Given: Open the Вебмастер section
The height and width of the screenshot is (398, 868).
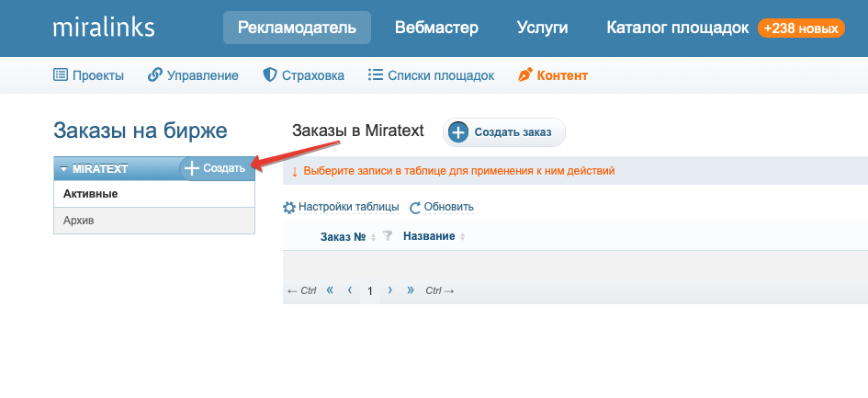Looking at the screenshot, I should pyautogui.click(x=436, y=28).
